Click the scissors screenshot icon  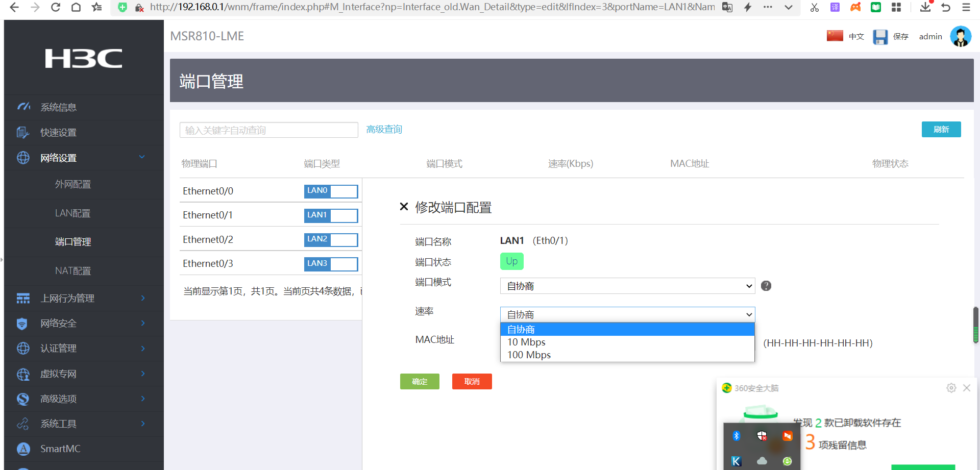[x=814, y=7]
